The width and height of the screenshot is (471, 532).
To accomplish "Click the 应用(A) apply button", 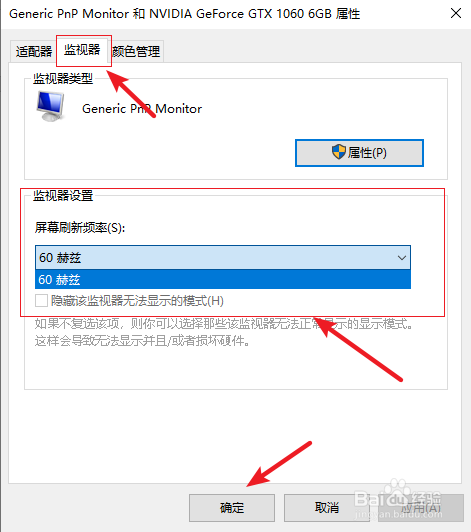I will pyautogui.click(x=421, y=508).
